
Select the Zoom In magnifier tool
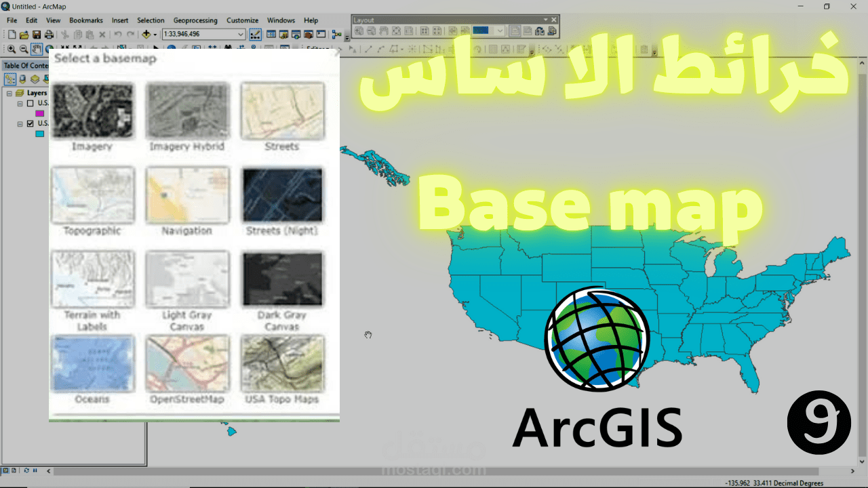(x=12, y=49)
